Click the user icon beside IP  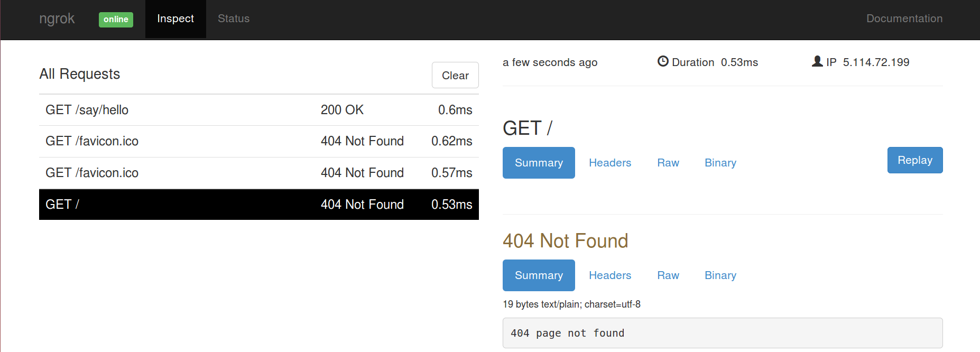817,61
